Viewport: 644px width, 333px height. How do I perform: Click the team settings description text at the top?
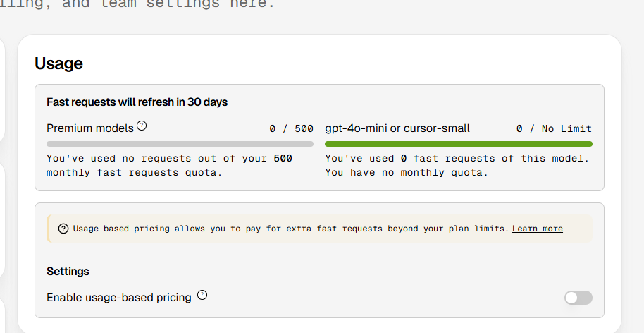click(137, 5)
